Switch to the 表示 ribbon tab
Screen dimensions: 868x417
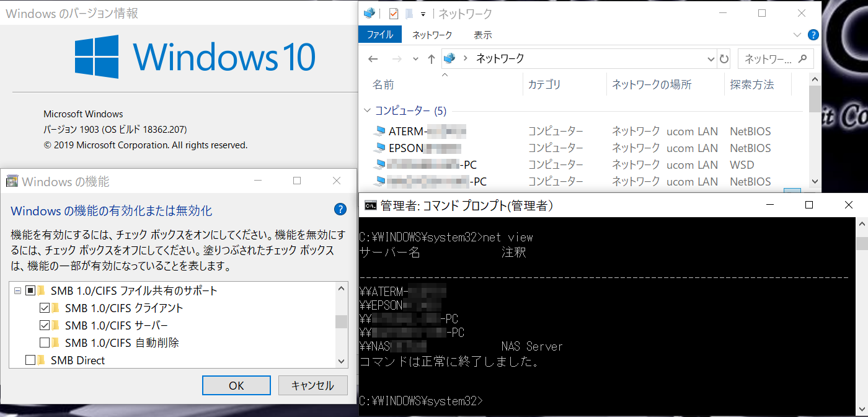[x=483, y=35]
